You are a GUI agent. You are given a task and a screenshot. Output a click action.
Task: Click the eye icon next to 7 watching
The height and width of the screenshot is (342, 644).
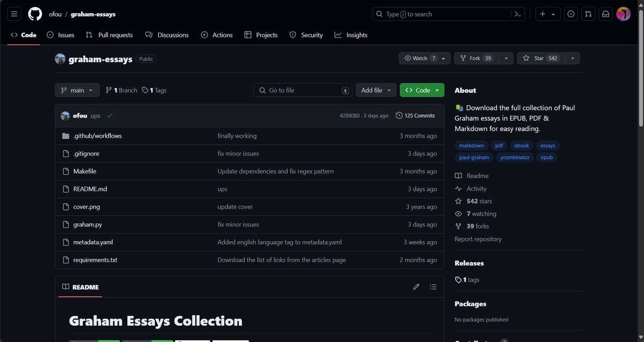[x=458, y=214]
